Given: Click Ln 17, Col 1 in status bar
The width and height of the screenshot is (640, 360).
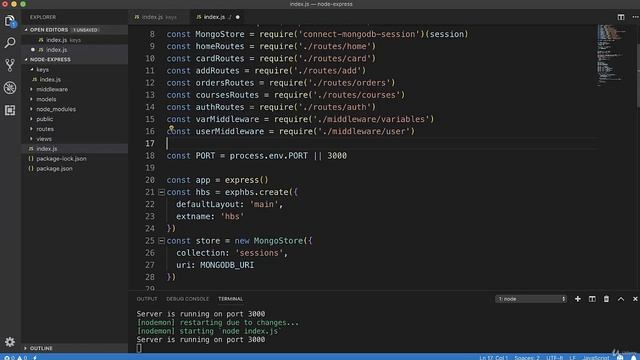Looking at the screenshot, I should pos(494,358).
